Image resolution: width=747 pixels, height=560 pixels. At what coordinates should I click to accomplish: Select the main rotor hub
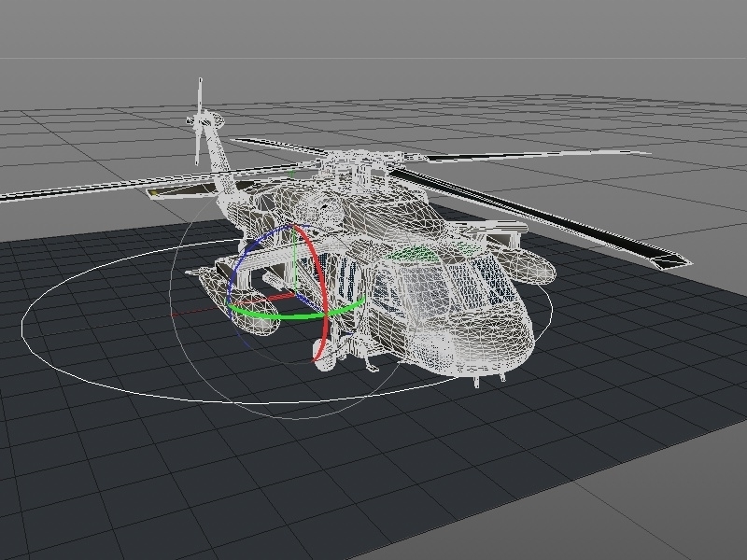tap(363, 164)
